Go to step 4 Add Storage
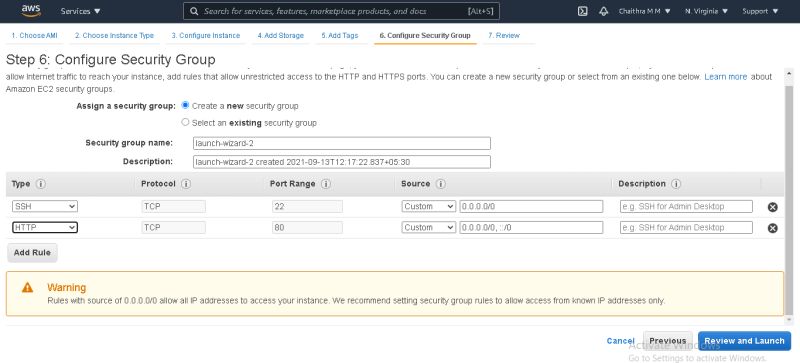The image size is (800, 363). tap(281, 36)
